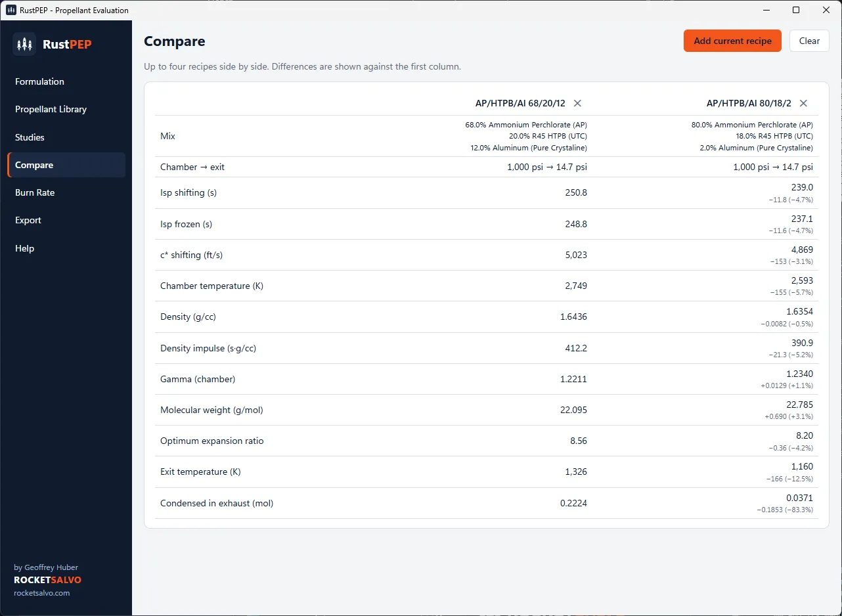The height and width of the screenshot is (616, 842).
Task: Click the 250.8 Isp shifting value
Action: 575,193
